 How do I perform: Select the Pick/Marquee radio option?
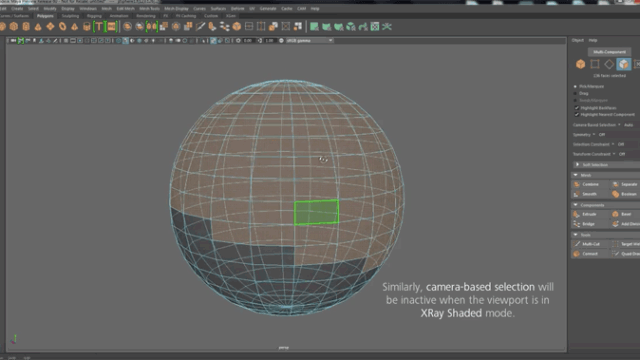576,86
